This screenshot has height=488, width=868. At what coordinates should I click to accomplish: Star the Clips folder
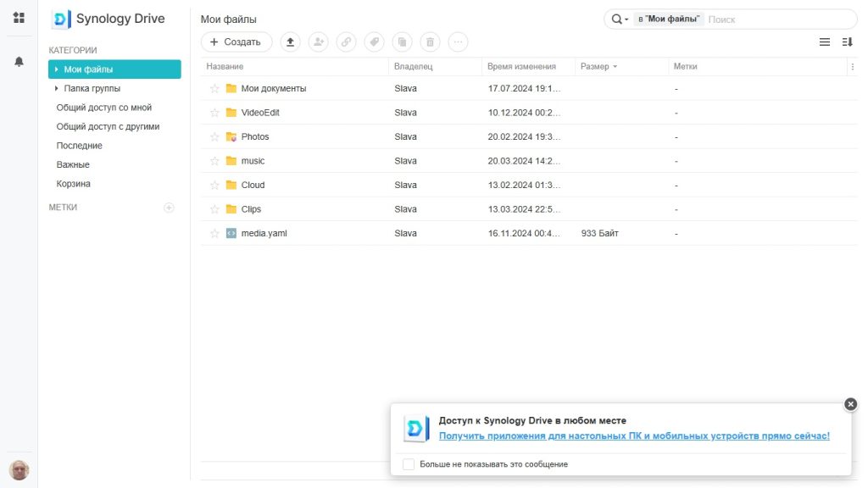tap(214, 209)
